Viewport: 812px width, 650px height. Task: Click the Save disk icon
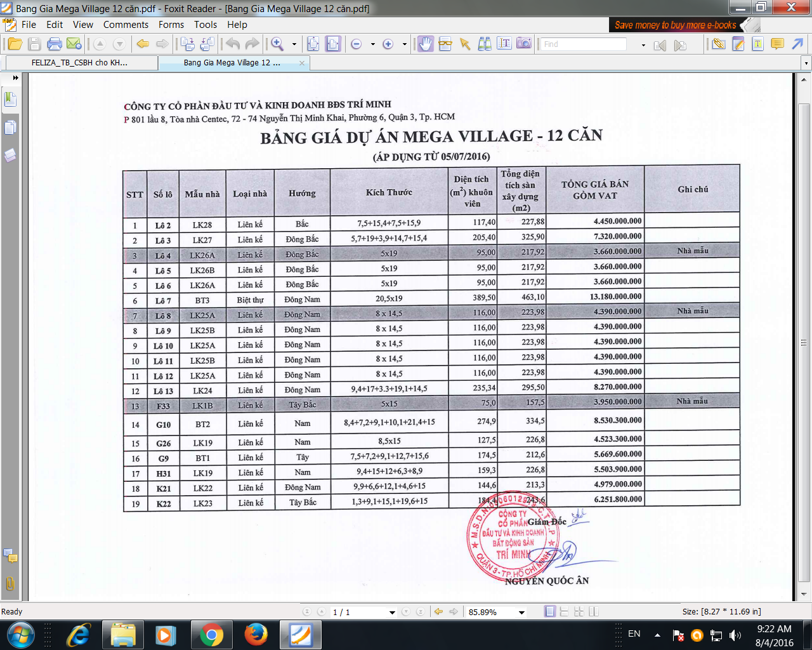click(x=34, y=44)
